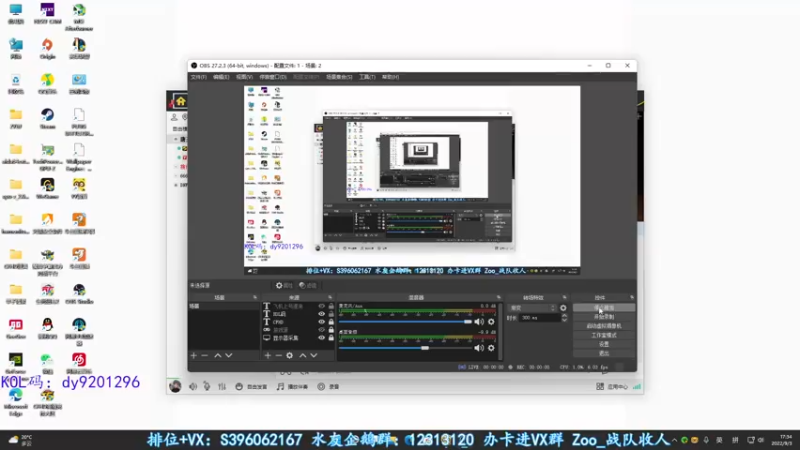Hide the 显示器采集 display capture source
The width and height of the screenshot is (800, 450).
click(x=321, y=338)
